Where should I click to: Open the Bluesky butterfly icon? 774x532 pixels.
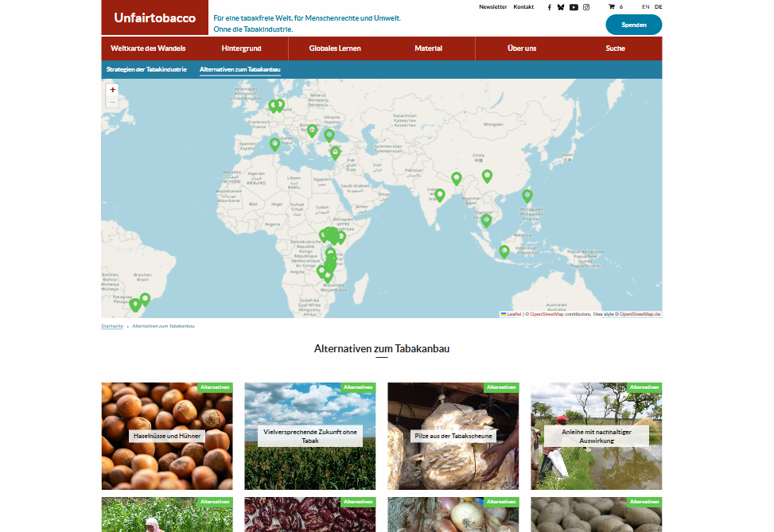coord(561,7)
